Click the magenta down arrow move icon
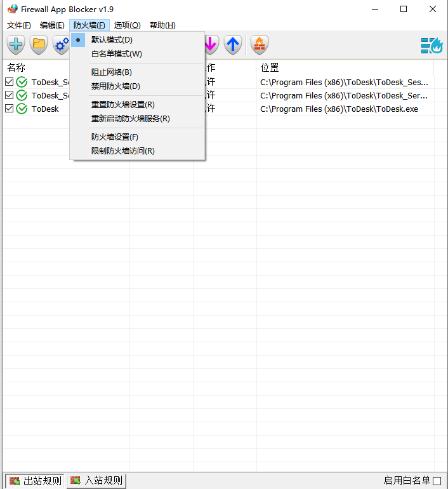The height and width of the screenshot is (489, 448). (x=211, y=44)
